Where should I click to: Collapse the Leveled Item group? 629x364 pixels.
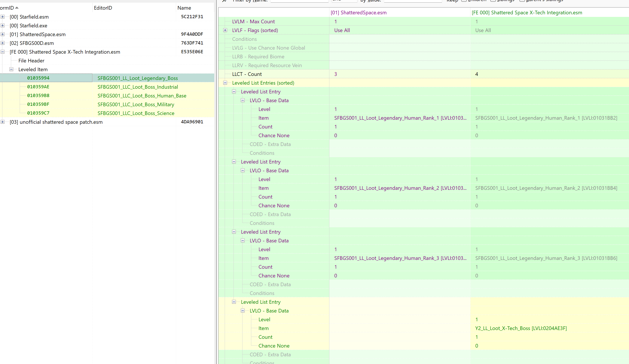tap(11, 69)
